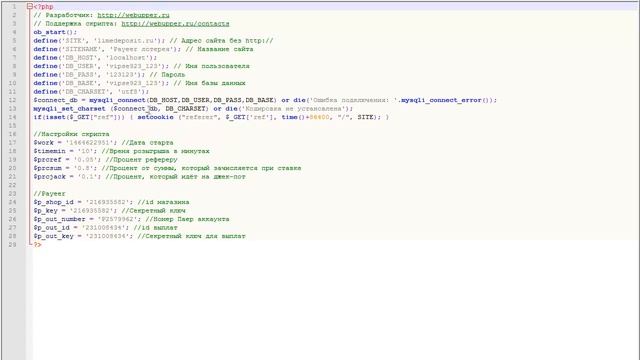Click the $p_out_id variable line

(x=105, y=228)
